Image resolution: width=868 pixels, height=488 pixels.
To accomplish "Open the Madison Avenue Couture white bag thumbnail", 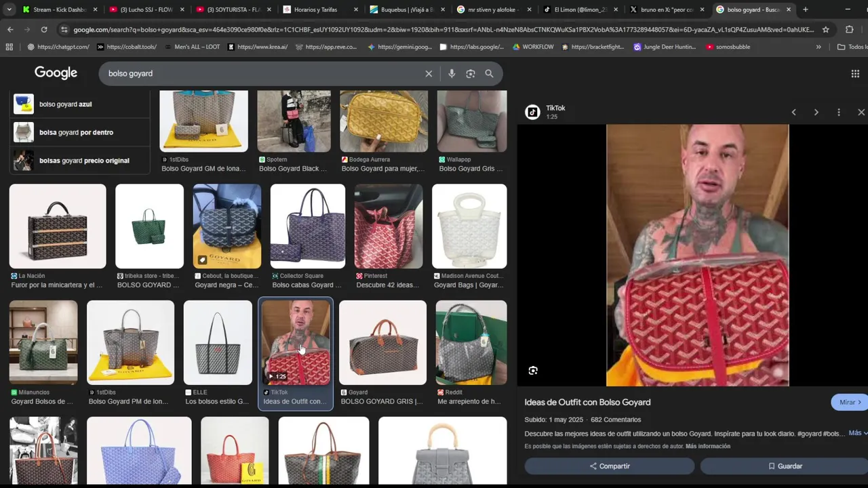I will pyautogui.click(x=469, y=226).
